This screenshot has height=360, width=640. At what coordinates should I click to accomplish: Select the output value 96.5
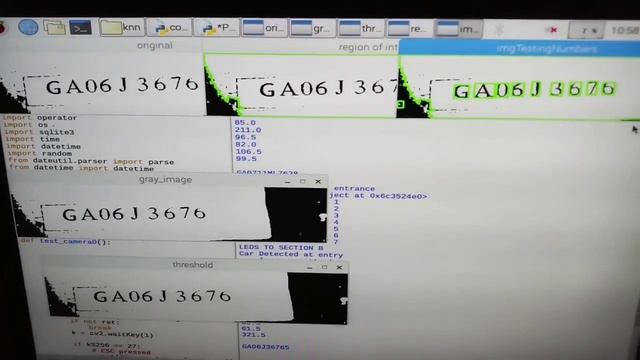point(246,138)
